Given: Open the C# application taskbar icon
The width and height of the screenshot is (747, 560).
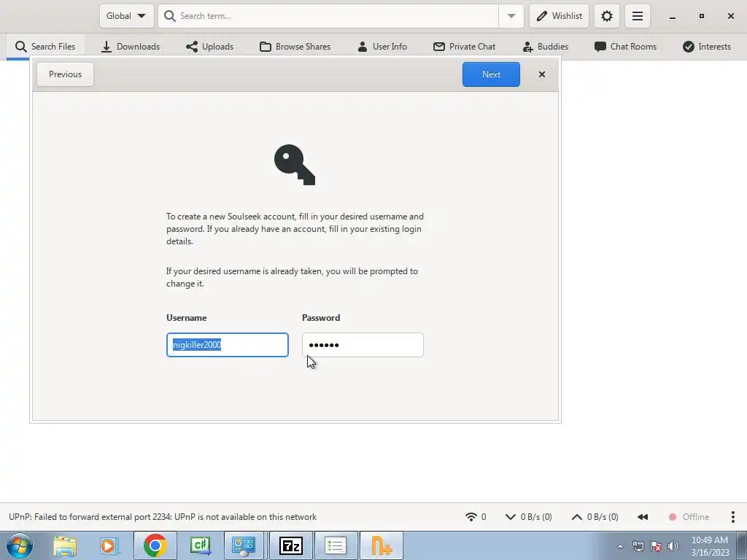Looking at the screenshot, I should 200,545.
